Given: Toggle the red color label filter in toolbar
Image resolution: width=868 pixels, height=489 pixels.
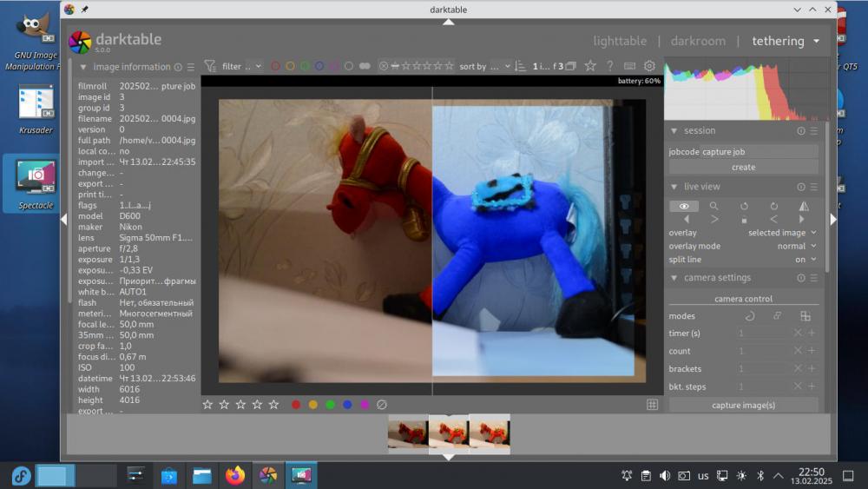Looking at the screenshot, I should (275, 67).
